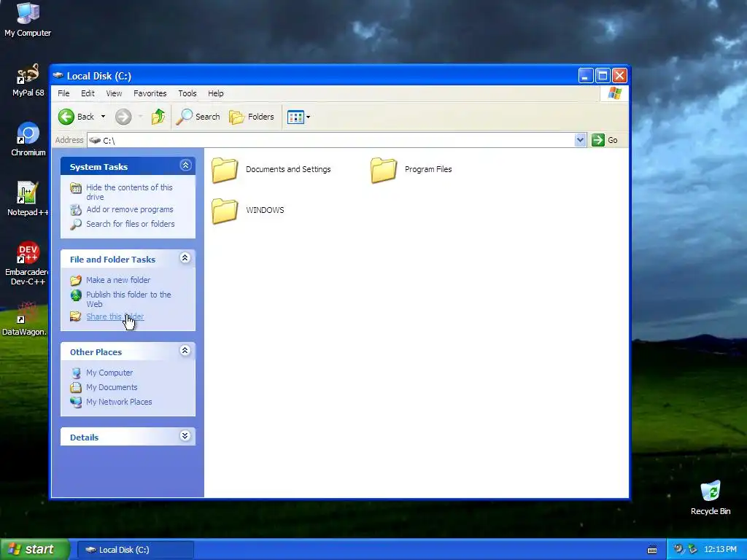Click Share this folder link

pyautogui.click(x=115, y=316)
